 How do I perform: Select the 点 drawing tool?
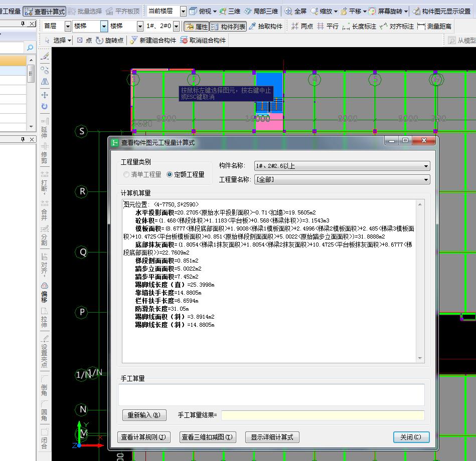(84, 40)
